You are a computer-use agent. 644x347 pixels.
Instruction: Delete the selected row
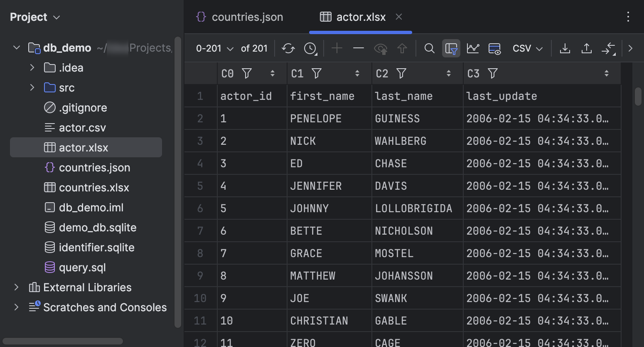coord(358,48)
